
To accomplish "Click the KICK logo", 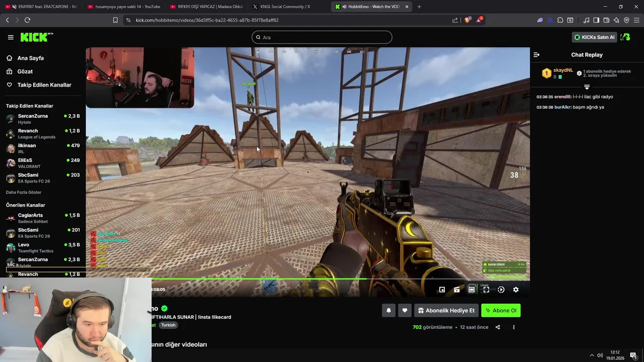I will pyautogui.click(x=36, y=37).
